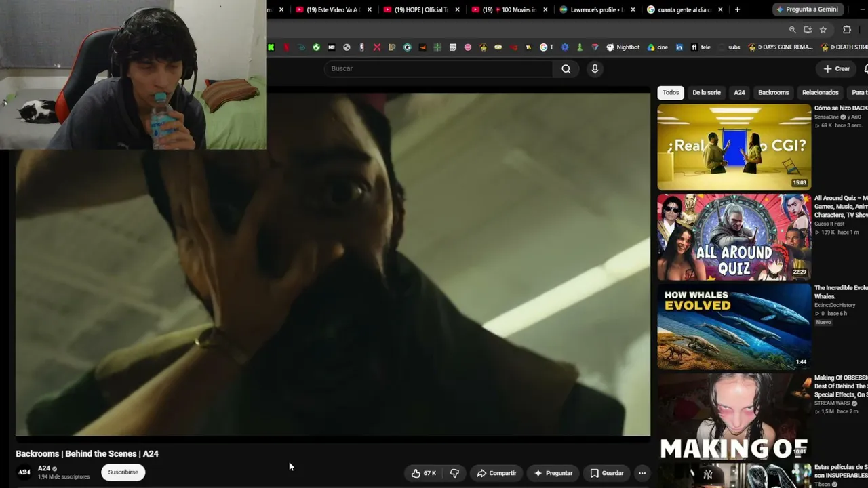
Task: Click the Crear create button
Action: [836, 68]
